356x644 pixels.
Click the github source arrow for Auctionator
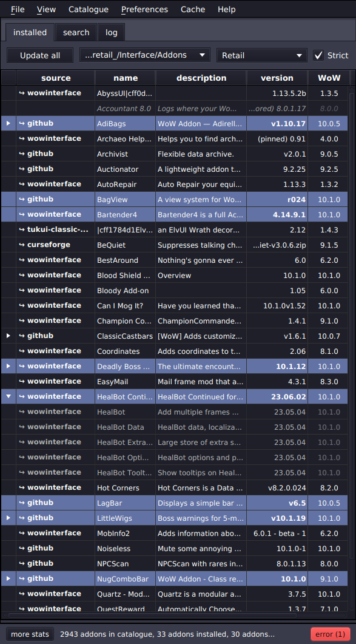[x=22, y=169]
